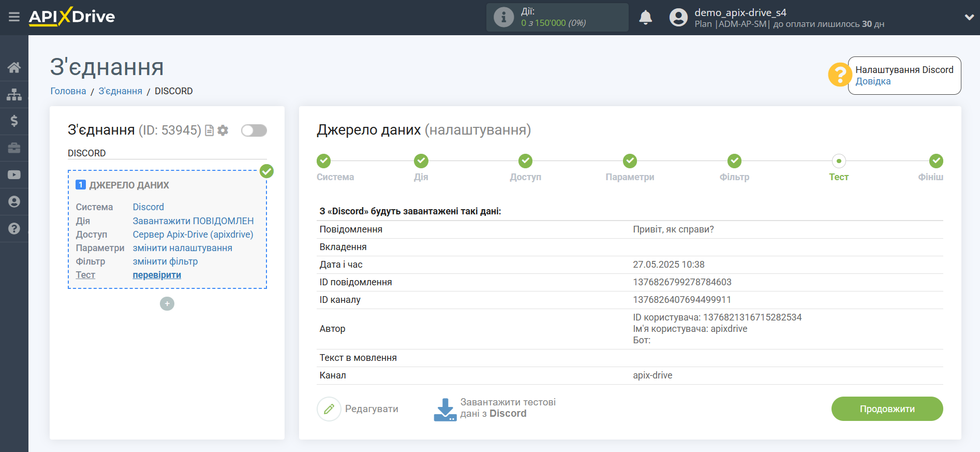Go to Головна breadcrumb
Image resolution: width=980 pixels, height=452 pixels.
(68, 91)
